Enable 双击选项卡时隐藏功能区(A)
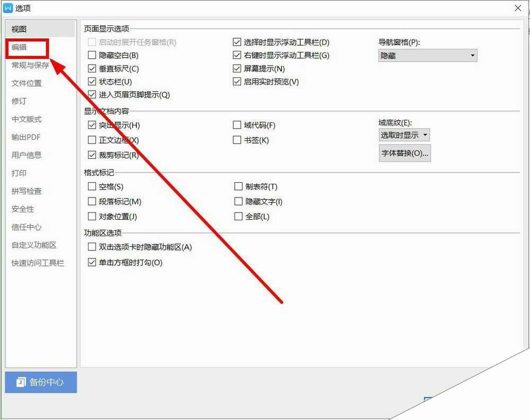This screenshot has width=530, height=420. [x=92, y=247]
